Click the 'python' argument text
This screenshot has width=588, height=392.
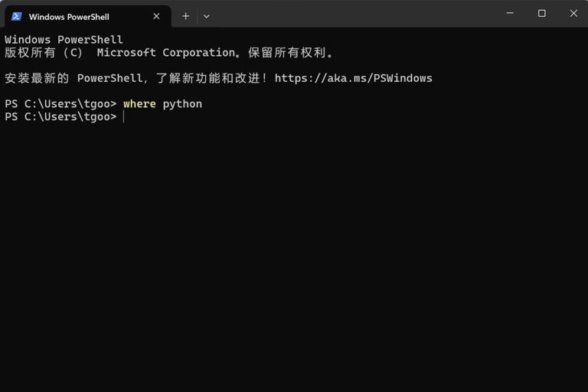(182, 104)
